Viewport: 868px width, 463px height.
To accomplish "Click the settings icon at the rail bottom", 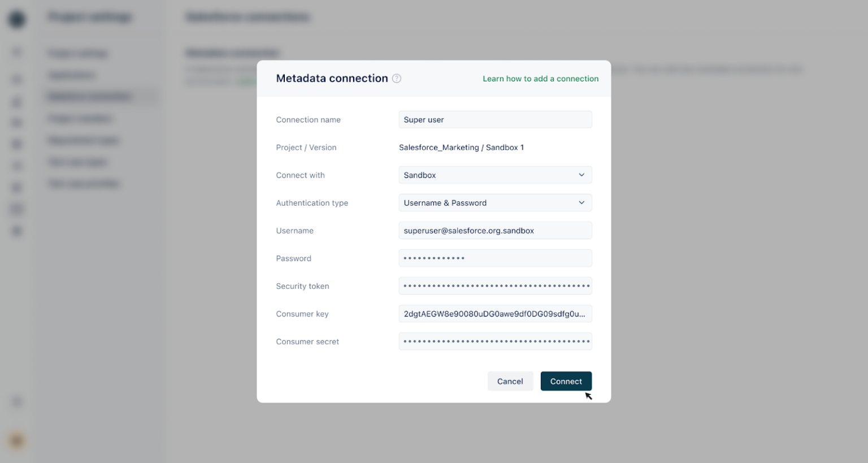I will 16,402.
